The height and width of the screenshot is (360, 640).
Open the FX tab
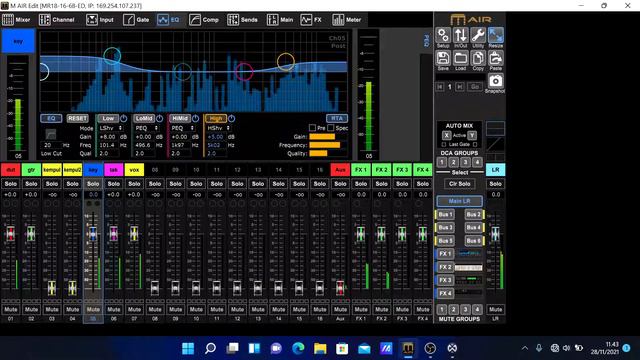click(x=311, y=20)
